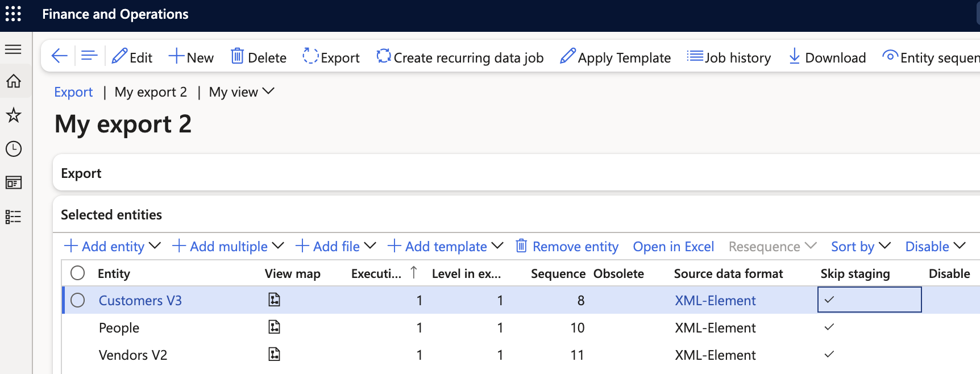Click Edit in the action pane
Viewport: 980px width, 374px height.
point(132,57)
